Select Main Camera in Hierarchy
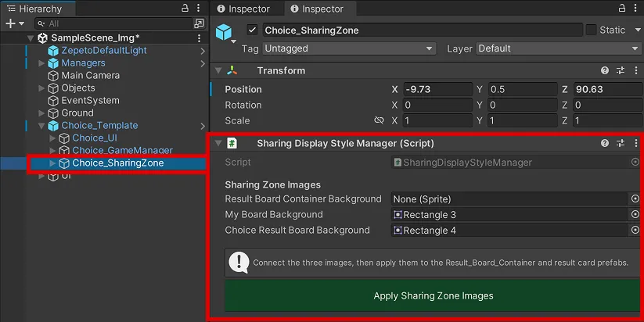644x322 pixels. click(90, 76)
